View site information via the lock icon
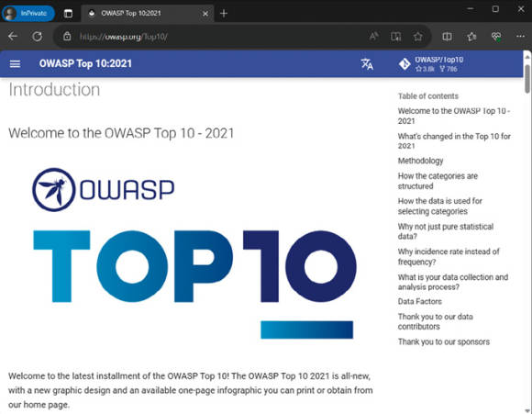This screenshot has width=532, height=414. [x=67, y=37]
